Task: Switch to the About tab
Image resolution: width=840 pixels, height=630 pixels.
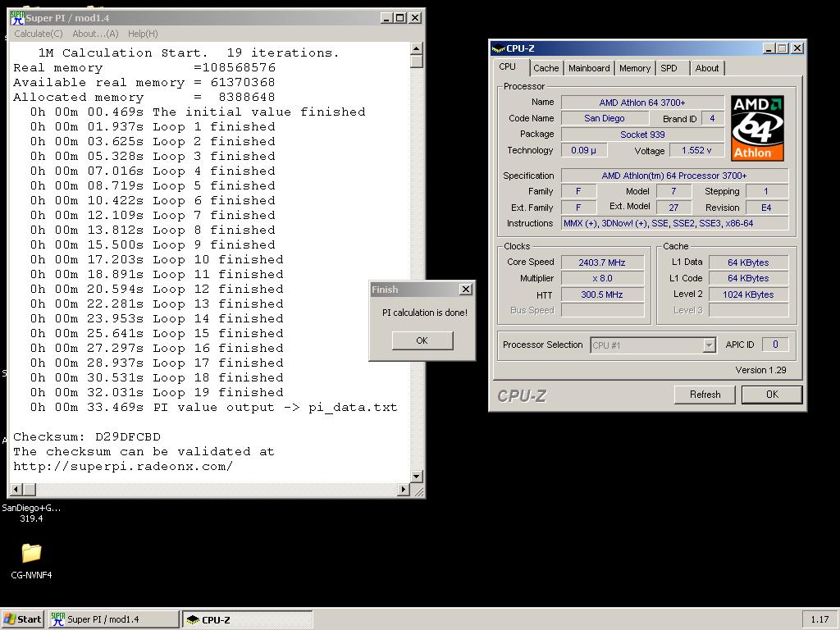Action: (x=707, y=68)
